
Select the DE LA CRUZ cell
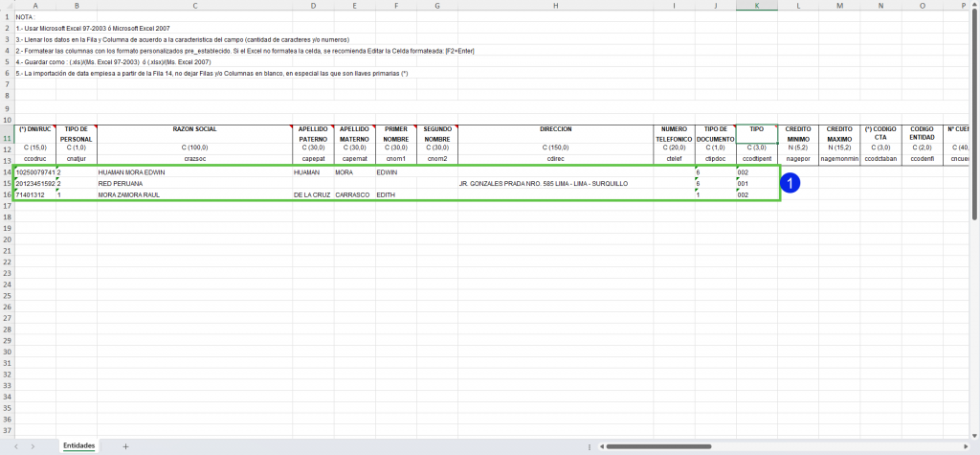pyautogui.click(x=313, y=194)
